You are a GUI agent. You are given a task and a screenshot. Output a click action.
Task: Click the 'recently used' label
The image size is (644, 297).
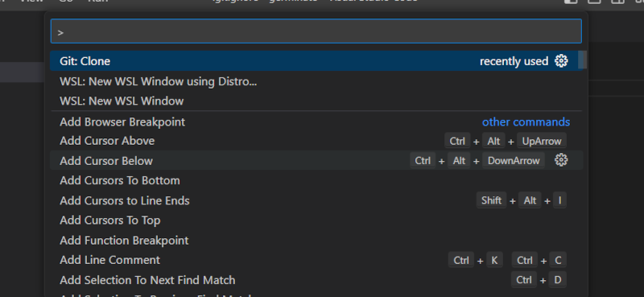coord(514,61)
